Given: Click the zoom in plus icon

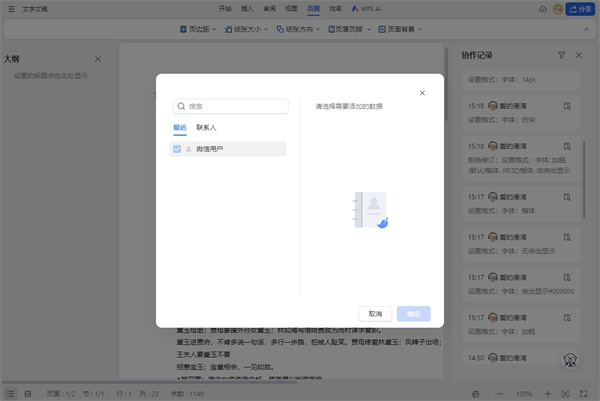Looking at the screenshot, I should [x=548, y=394].
